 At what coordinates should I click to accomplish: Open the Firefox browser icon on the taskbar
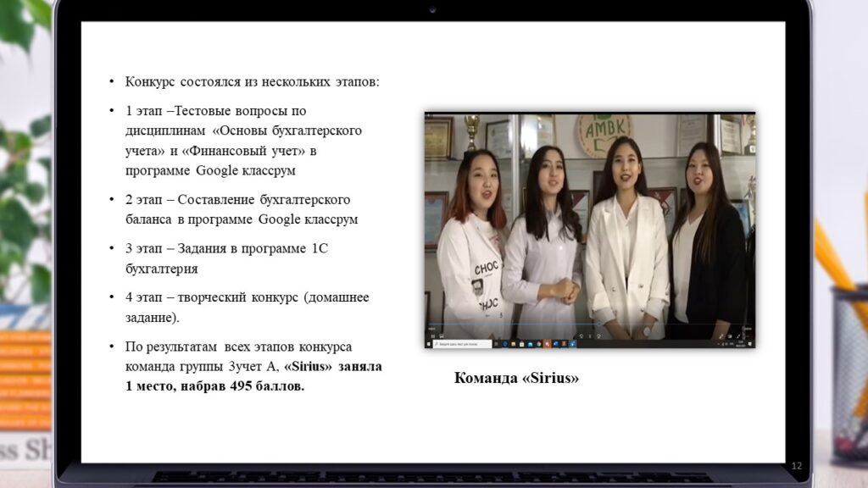(x=547, y=344)
